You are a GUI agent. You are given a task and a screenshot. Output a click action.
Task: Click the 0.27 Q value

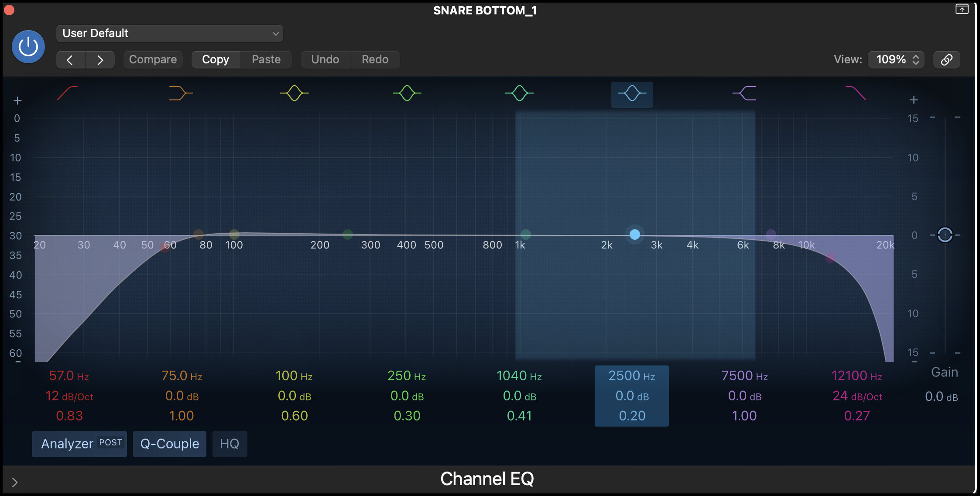[x=857, y=416]
